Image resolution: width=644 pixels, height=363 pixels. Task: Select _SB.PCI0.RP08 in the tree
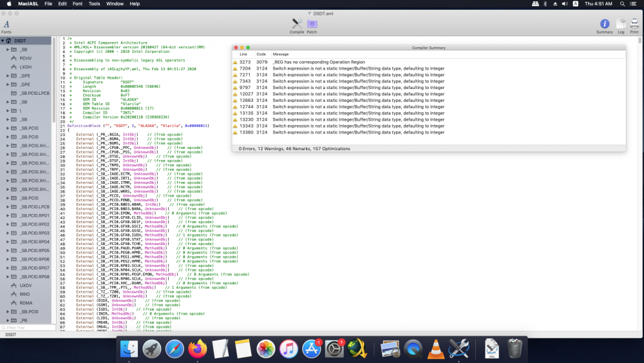tap(35, 277)
